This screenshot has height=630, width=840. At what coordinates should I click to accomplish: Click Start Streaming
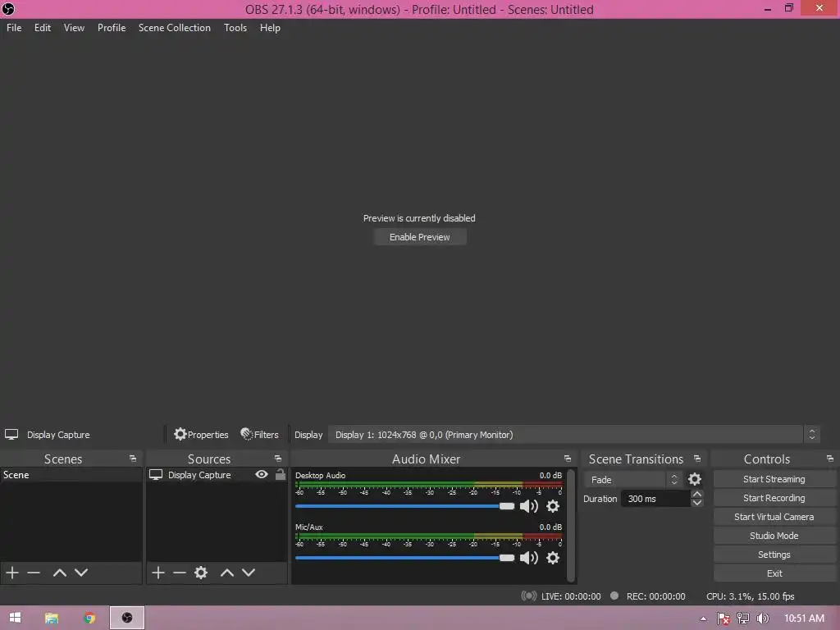pyautogui.click(x=774, y=479)
